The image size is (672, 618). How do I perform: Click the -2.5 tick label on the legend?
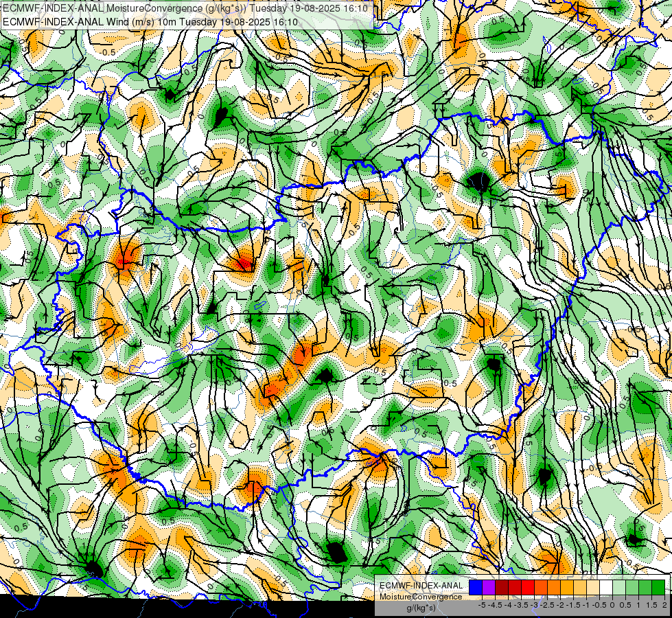tap(548, 605)
